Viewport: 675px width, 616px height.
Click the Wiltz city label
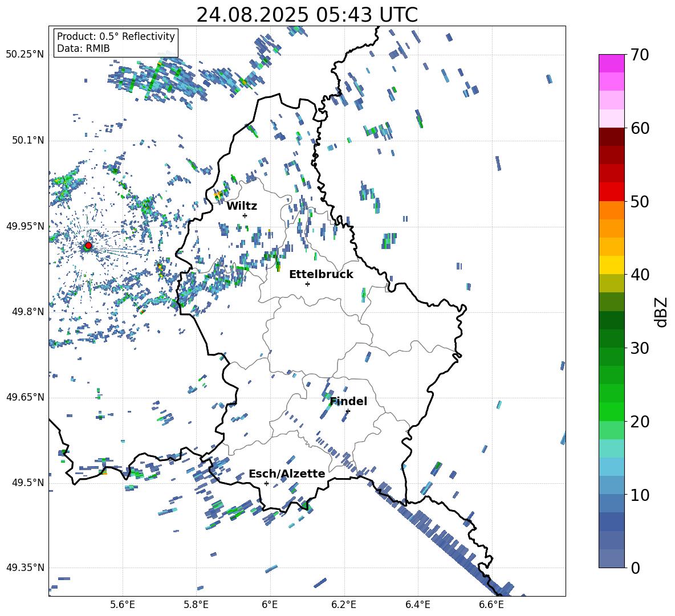[x=242, y=206]
